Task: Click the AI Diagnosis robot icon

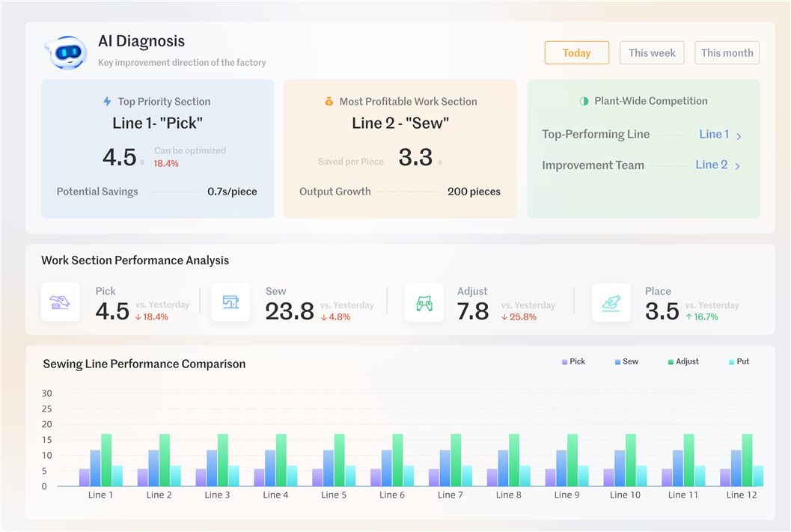Action: click(66, 52)
